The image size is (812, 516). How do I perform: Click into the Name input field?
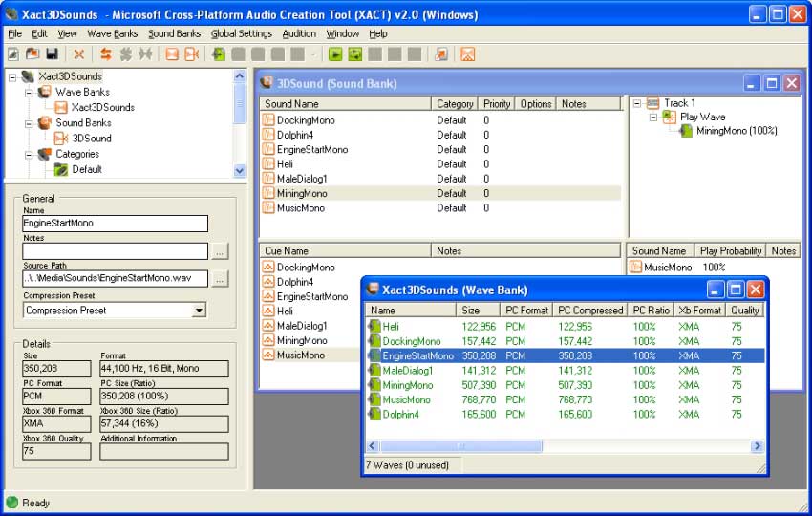click(x=115, y=224)
